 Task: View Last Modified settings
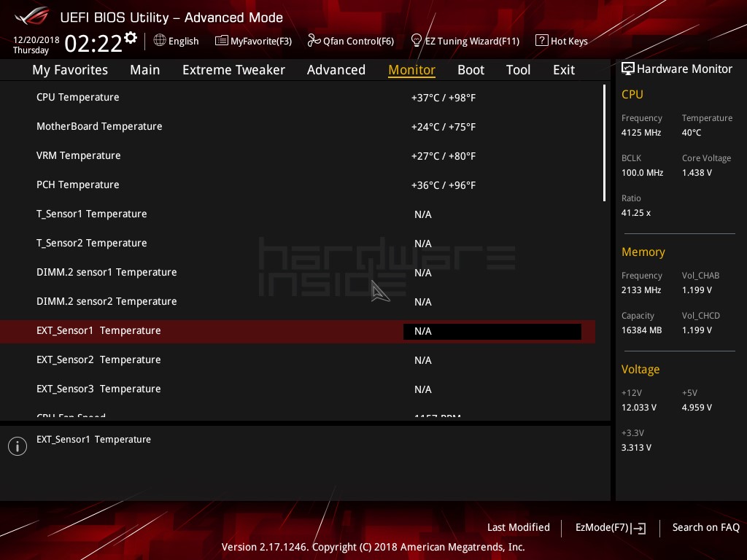pos(519,527)
